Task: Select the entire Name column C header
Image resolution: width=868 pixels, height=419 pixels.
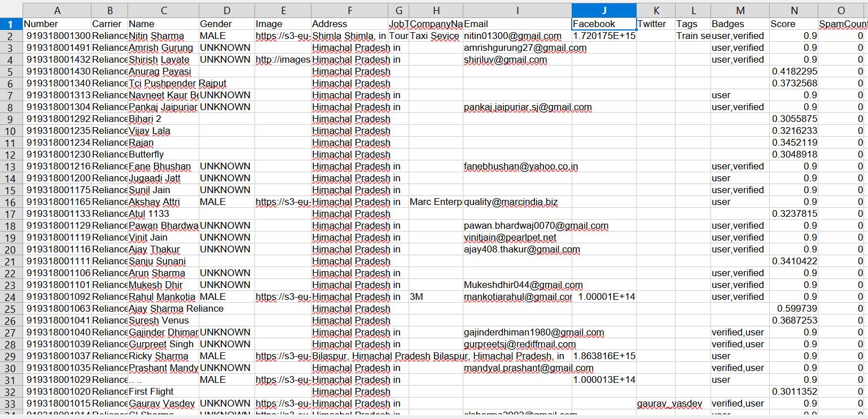Action: click(163, 10)
